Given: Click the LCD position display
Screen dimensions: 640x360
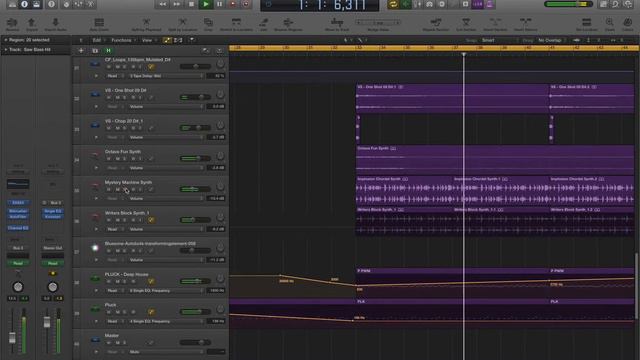Looking at the screenshot, I should (320, 5).
